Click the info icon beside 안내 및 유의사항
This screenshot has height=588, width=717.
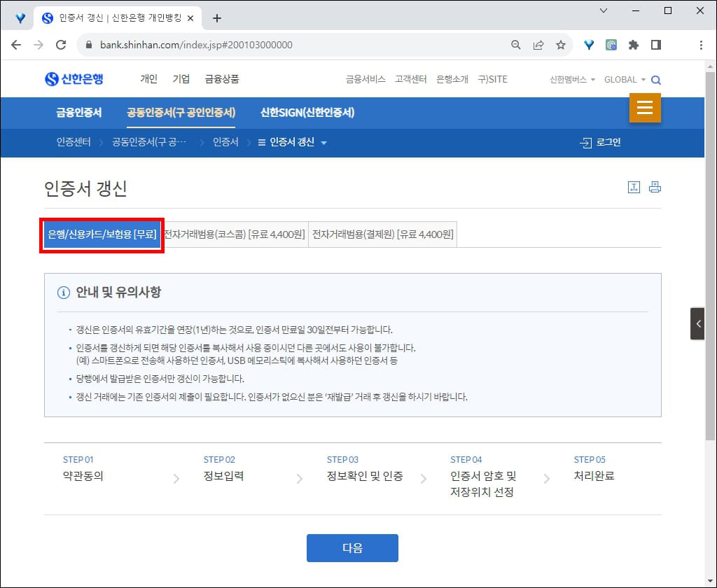[x=63, y=293]
